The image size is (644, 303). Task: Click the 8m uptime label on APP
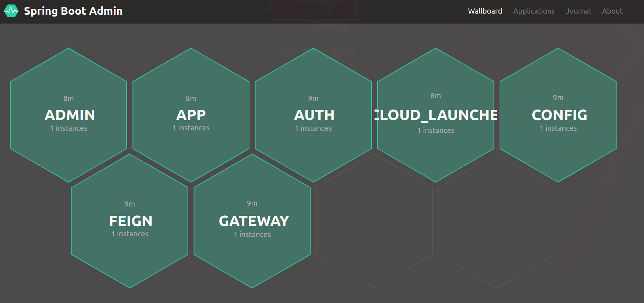point(191,98)
